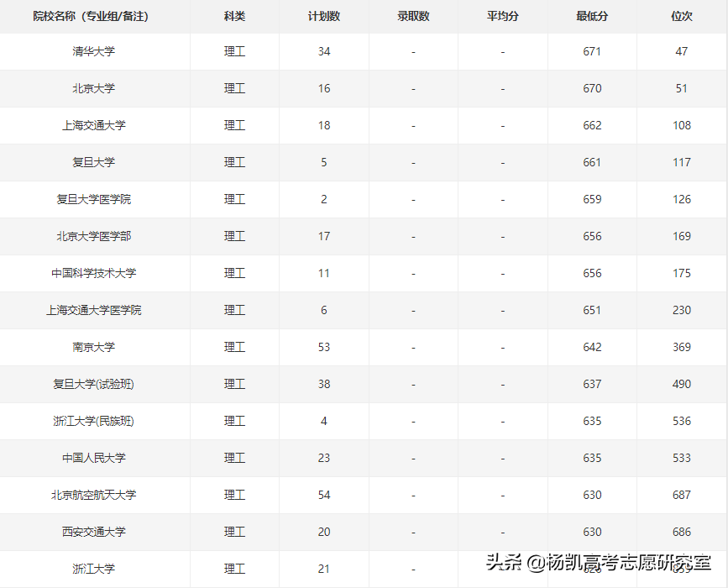Select the 复旦大学(试验班) cell
Viewport: 728px width, 588px height.
tap(94, 384)
